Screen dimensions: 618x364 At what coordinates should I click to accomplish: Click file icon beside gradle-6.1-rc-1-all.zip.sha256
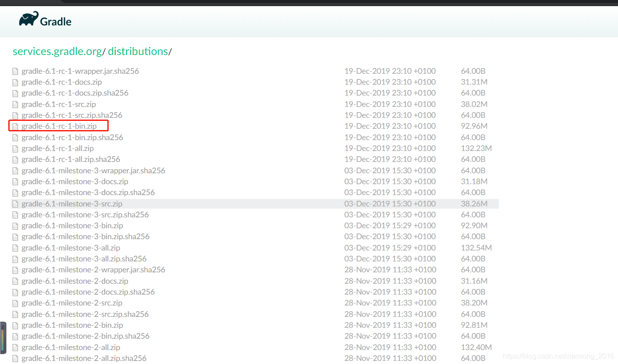[x=15, y=159]
